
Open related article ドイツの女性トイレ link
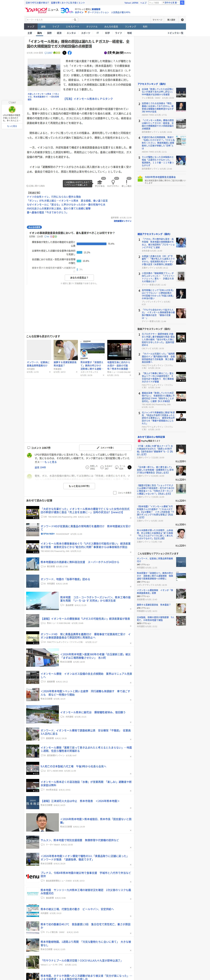coord(54,197)
